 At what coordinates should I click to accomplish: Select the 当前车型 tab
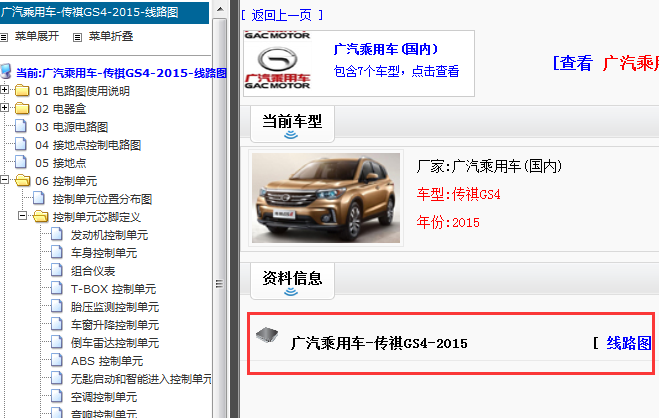coord(293,124)
